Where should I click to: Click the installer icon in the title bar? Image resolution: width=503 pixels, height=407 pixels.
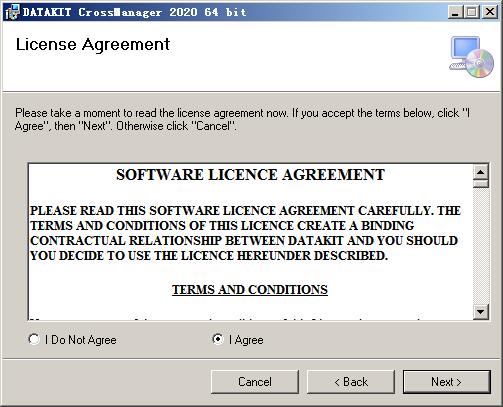tap(12, 12)
